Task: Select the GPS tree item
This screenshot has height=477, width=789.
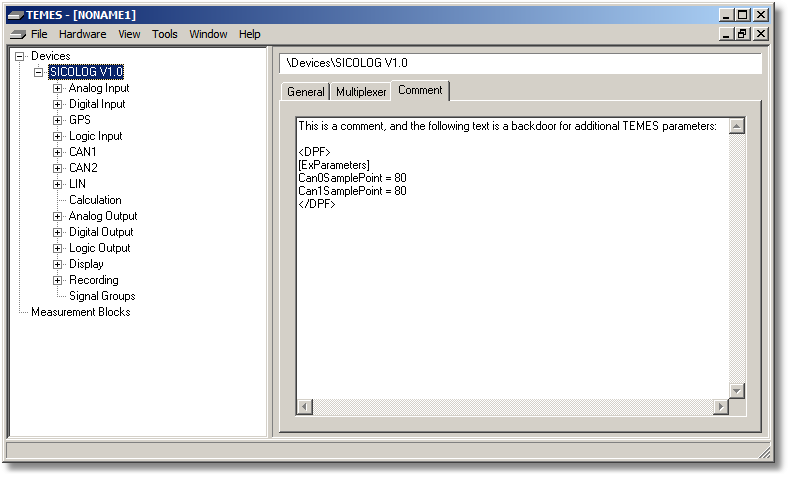Action: coord(80,120)
